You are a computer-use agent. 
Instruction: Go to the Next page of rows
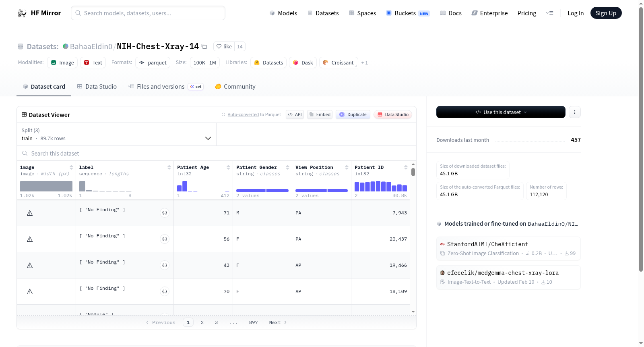(x=278, y=322)
